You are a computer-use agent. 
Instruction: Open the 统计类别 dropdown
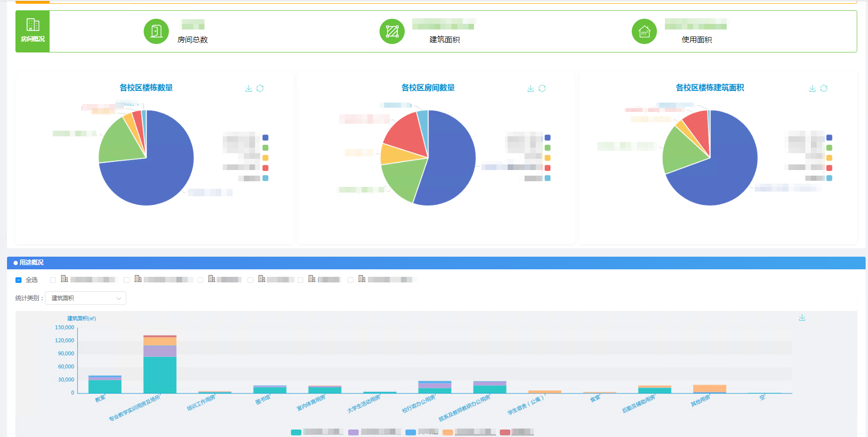point(85,298)
